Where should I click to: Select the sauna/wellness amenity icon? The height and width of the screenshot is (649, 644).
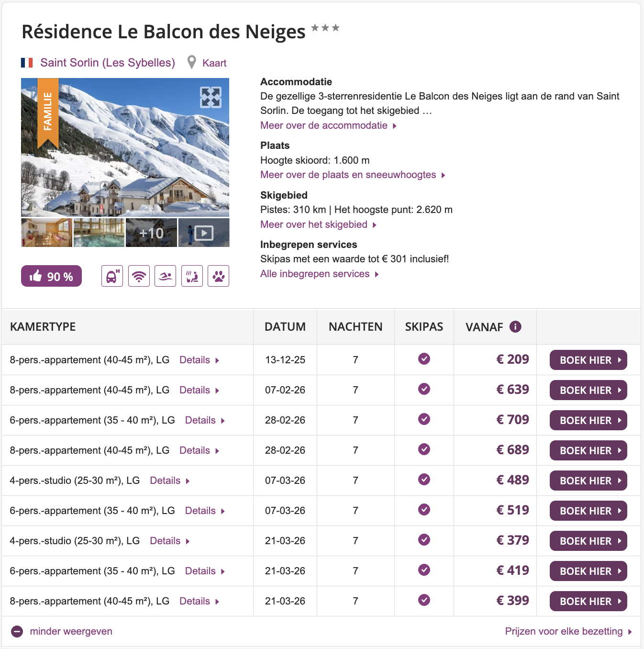tap(192, 276)
